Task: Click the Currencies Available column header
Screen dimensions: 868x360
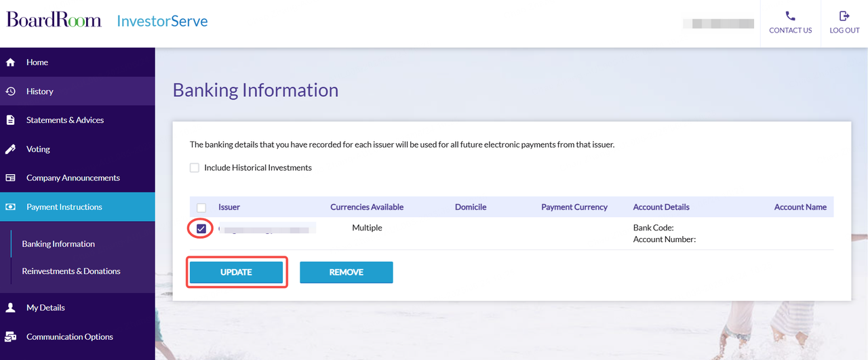Action: click(367, 207)
